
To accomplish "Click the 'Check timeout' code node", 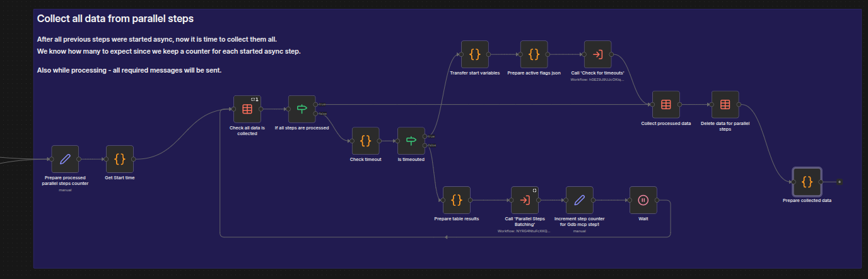I will [365, 141].
